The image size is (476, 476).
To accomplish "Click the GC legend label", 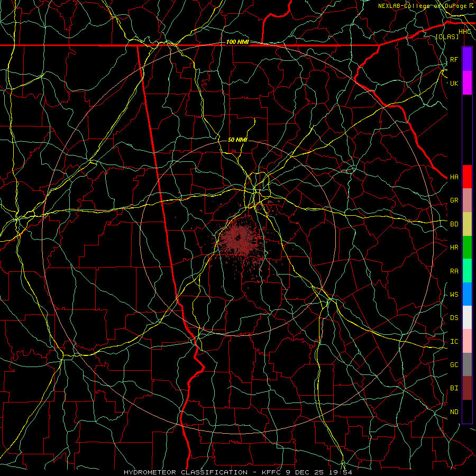I will click(x=454, y=365).
